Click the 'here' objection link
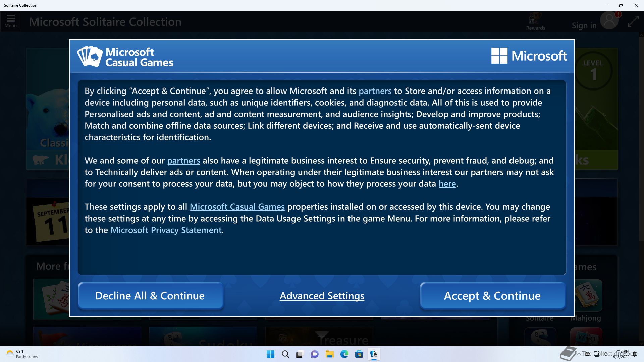The width and height of the screenshot is (644, 362). point(447,184)
